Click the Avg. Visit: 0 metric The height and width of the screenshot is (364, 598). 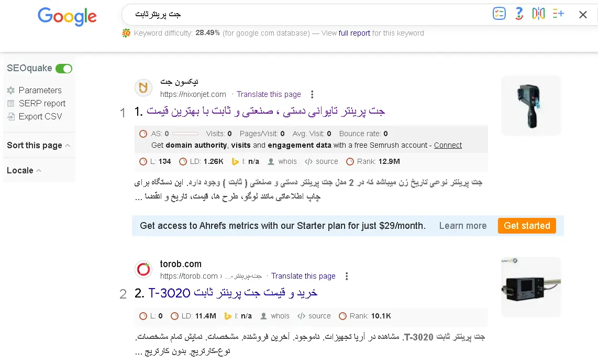point(312,134)
